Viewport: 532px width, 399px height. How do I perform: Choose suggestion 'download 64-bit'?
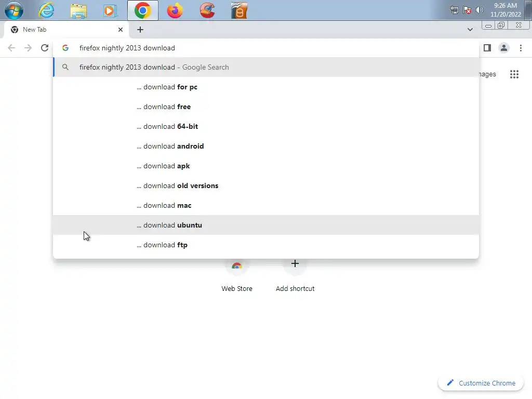click(266, 126)
